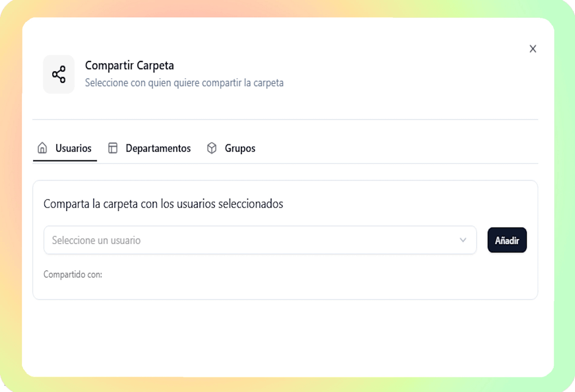Click the layout icon beside Departamentos
The height and width of the screenshot is (392, 575).
coord(113,148)
